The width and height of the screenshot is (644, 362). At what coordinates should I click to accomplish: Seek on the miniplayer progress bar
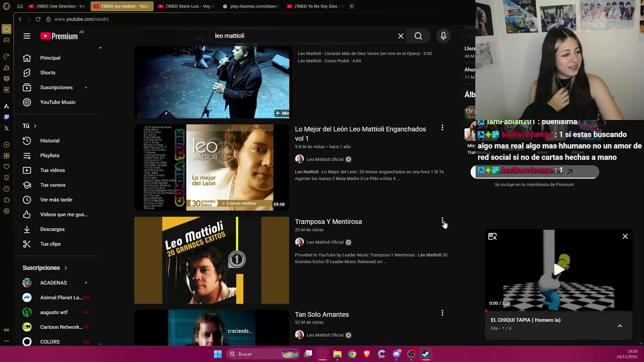click(558, 311)
